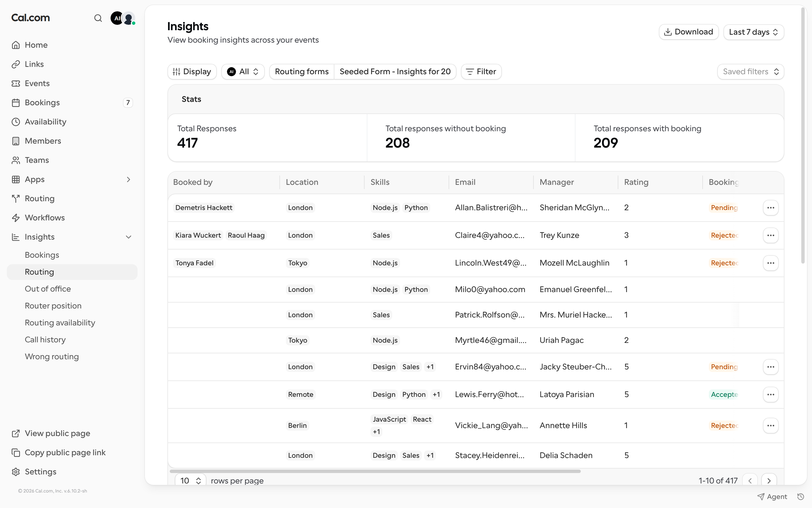Viewport: 812px width, 508px height.
Task: Go to Settings in sidebar
Action: pyautogui.click(x=72, y=471)
